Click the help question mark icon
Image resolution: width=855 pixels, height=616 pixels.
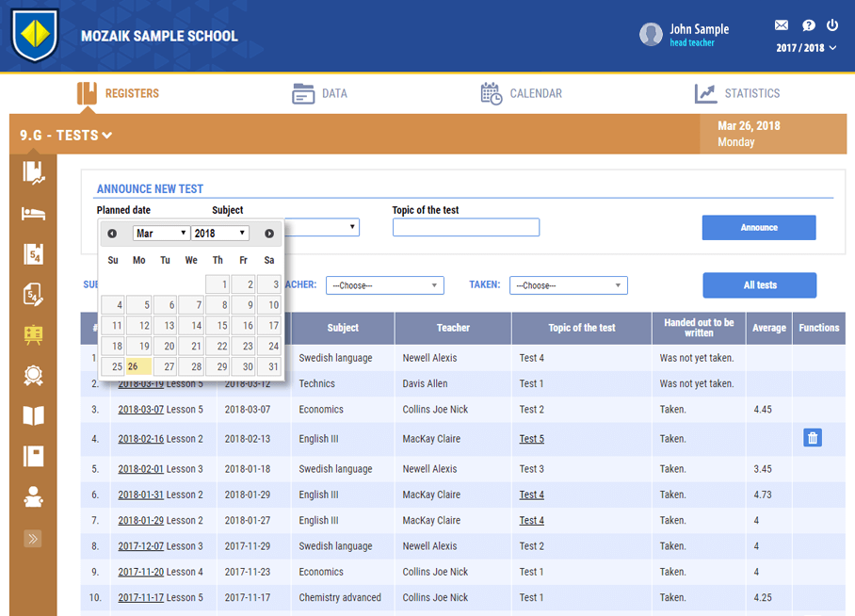point(808,25)
